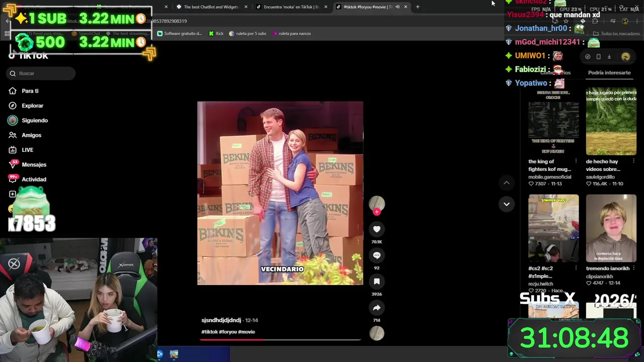Open sjsndhdjdjdndj profile link

221,320
